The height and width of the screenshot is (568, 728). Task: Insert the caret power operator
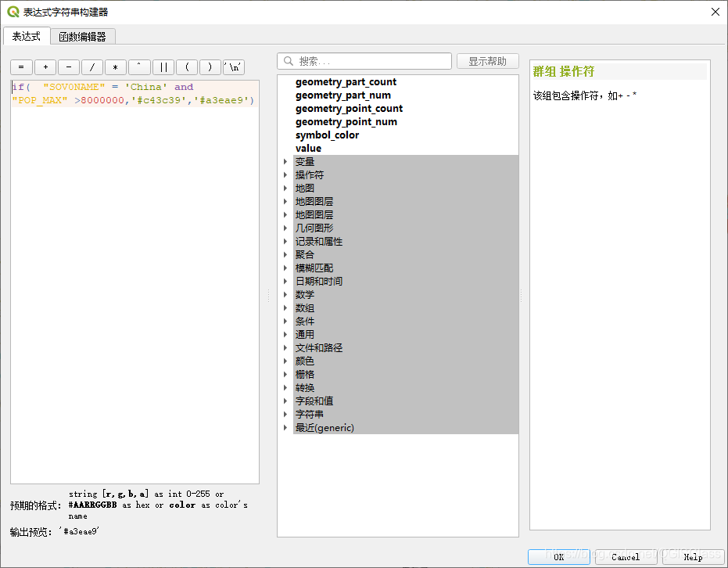tap(139, 67)
